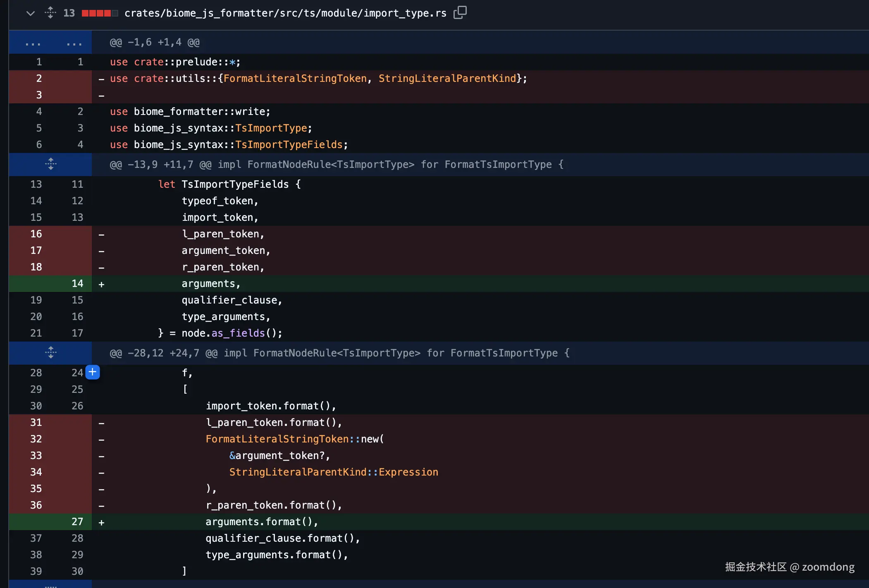Click the 'arguments.format(),' added line
869x588 pixels.
pos(262,522)
